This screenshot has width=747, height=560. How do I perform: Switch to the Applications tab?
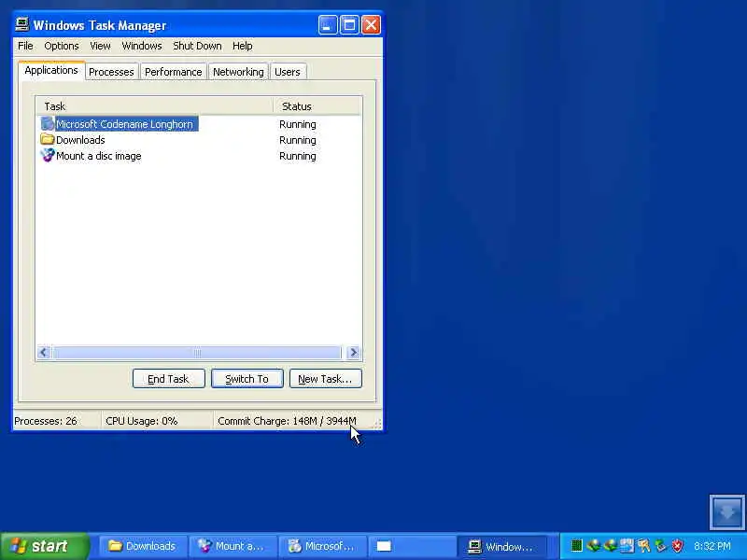tap(51, 70)
